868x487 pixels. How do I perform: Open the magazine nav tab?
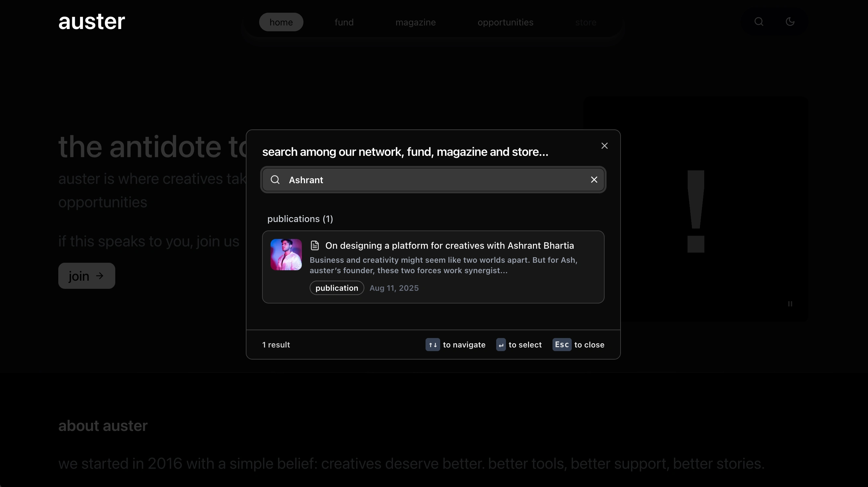pos(415,22)
